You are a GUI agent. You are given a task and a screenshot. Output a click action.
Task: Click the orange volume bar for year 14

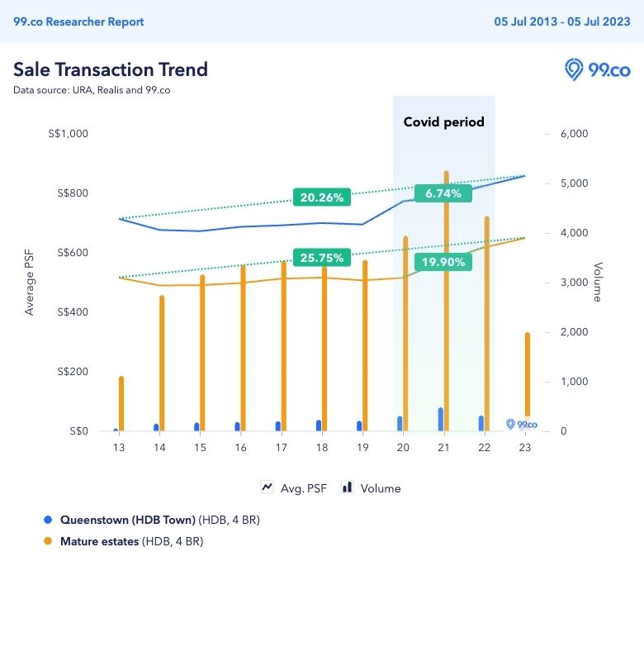(162, 363)
